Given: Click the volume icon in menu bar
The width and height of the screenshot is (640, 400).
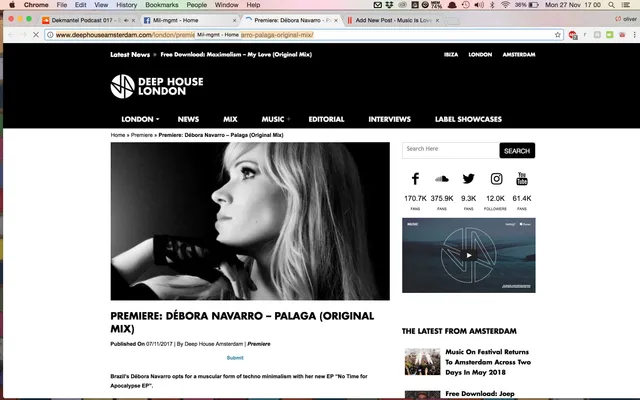Looking at the screenshot, I should click(479, 5).
